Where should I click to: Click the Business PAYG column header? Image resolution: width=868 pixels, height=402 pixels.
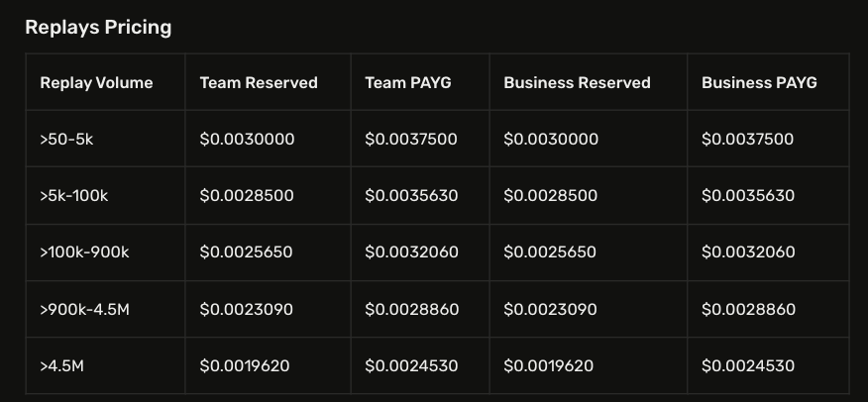pyautogui.click(x=759, y=83)
